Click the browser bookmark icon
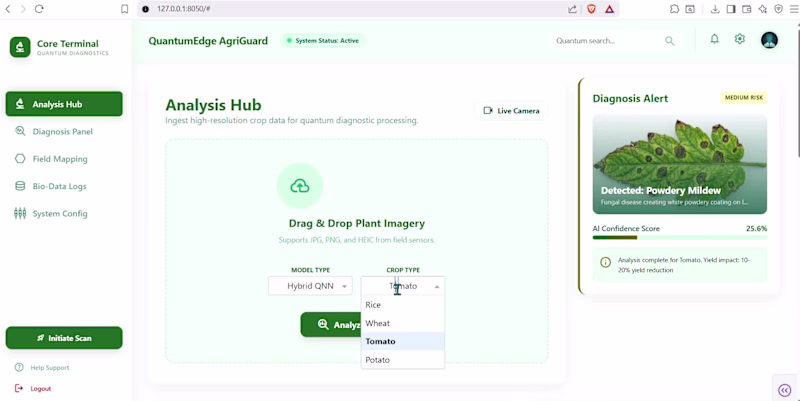Viewport: 800px width, 401px height. click(x=124, y=9)
